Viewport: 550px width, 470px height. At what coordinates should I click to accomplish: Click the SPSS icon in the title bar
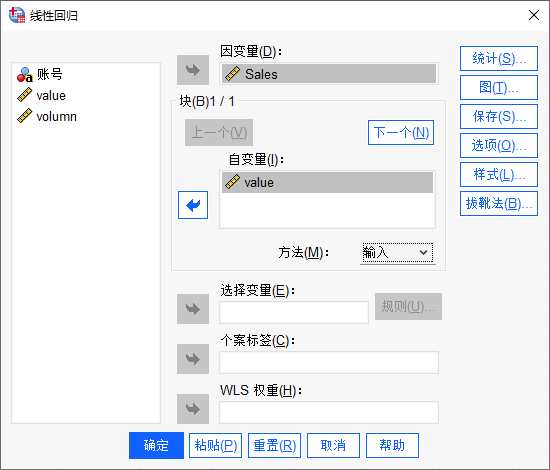point(17,15)
